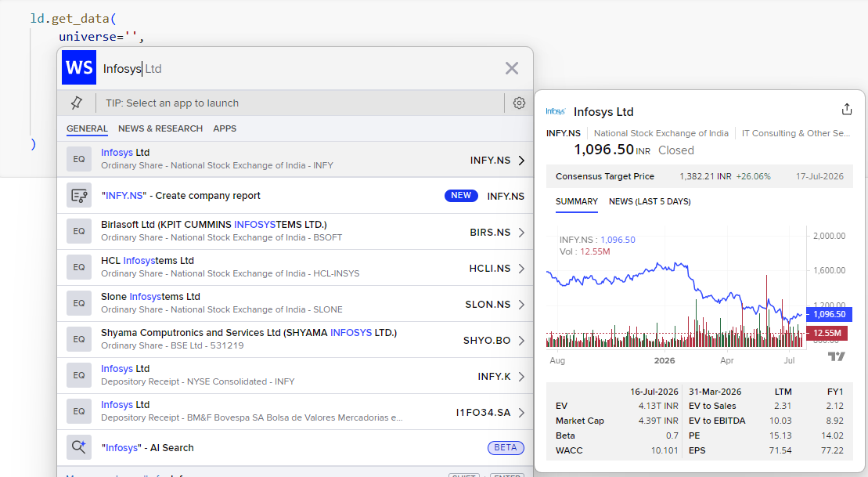Click the Infosys logo in the preview card
The width and height of the screenshot is (868, 477).
[x=555, y=111]
